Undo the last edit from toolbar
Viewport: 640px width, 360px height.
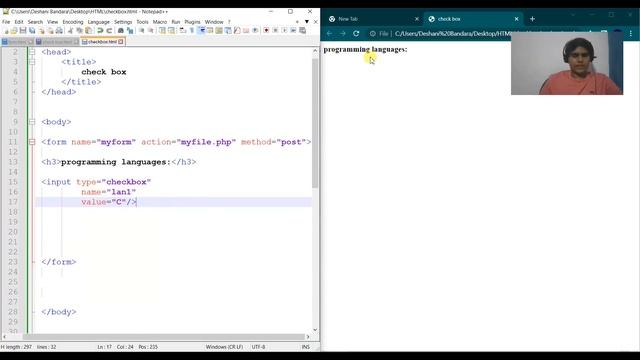100,31
